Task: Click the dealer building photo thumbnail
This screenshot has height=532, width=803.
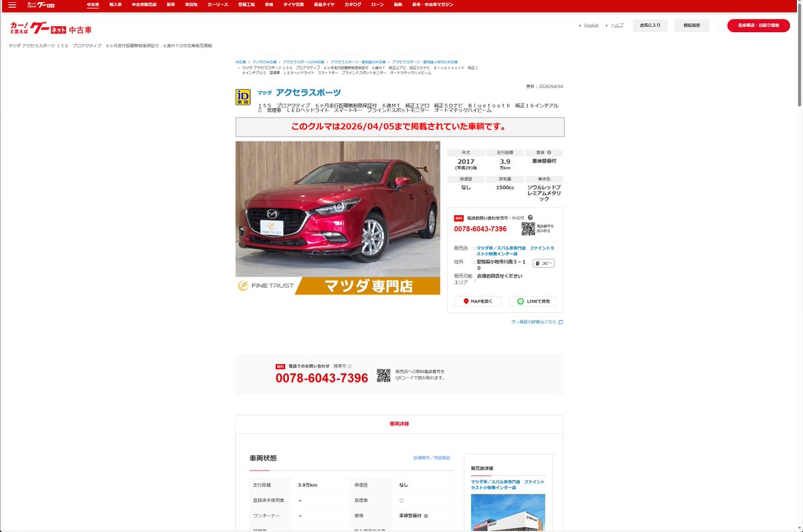Action: [x=508, y=513]
